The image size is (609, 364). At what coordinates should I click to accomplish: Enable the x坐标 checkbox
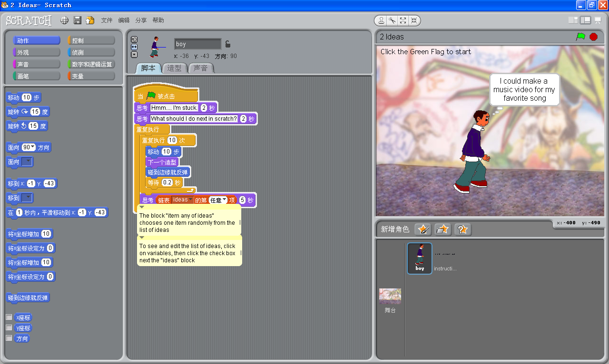(x=9, y=317)
